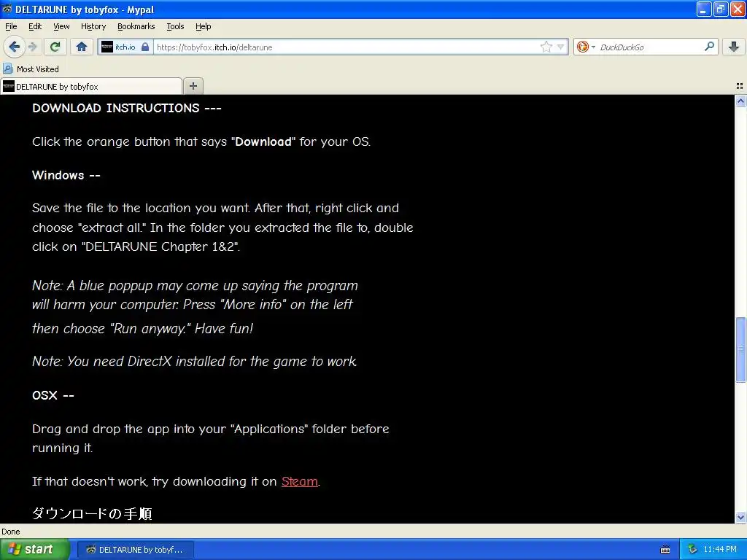
Task: Open the DuckDuckGo search engine selector
Action: pos(585,47)
